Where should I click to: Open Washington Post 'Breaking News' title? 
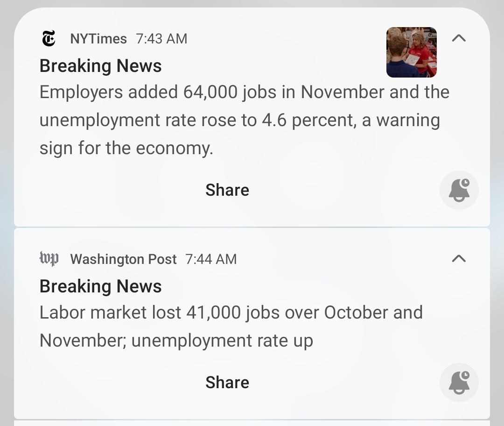pyautogui.click(x=100, y=286)
